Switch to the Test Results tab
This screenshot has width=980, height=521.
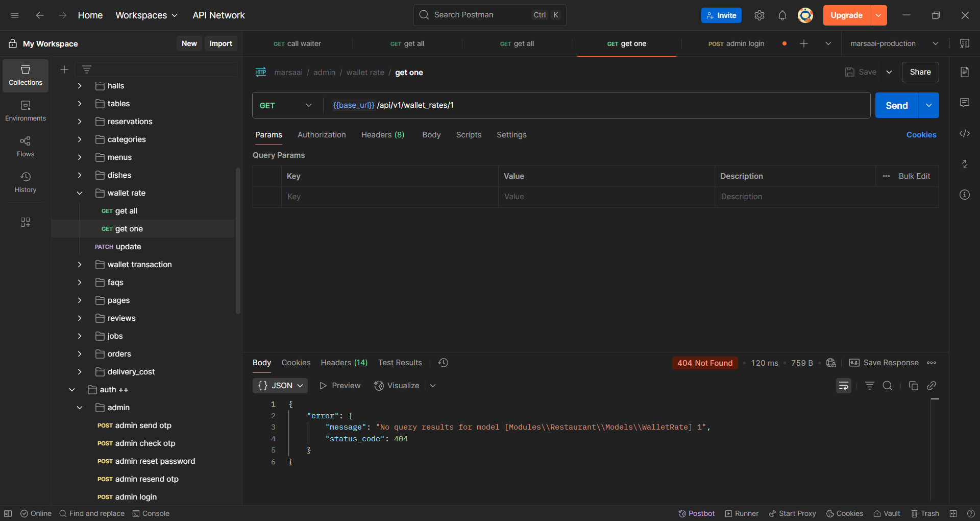400,363
